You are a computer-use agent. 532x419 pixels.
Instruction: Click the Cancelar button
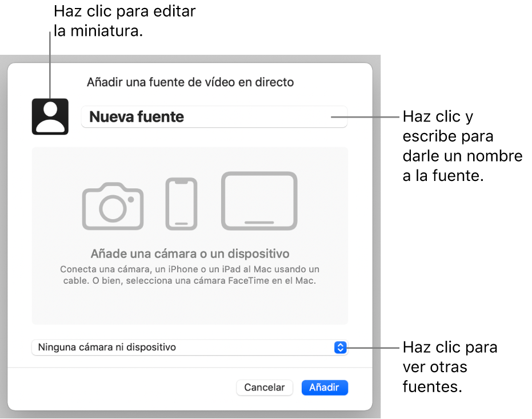(265, 388)
